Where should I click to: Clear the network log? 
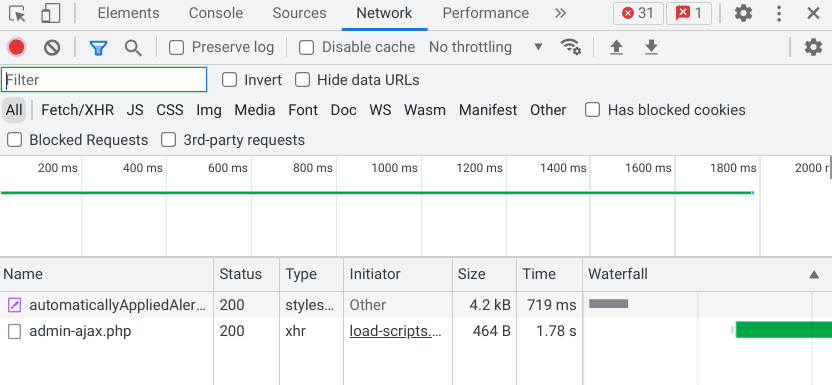[52, 48]
